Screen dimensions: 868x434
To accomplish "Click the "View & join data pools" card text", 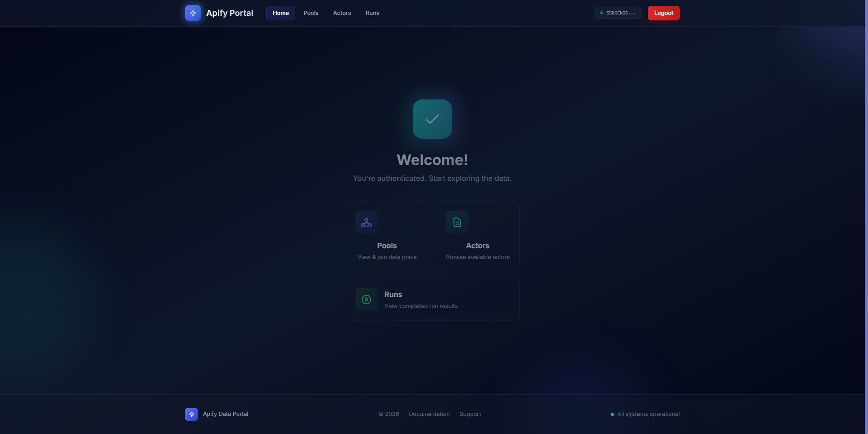I will pos(387,257).
